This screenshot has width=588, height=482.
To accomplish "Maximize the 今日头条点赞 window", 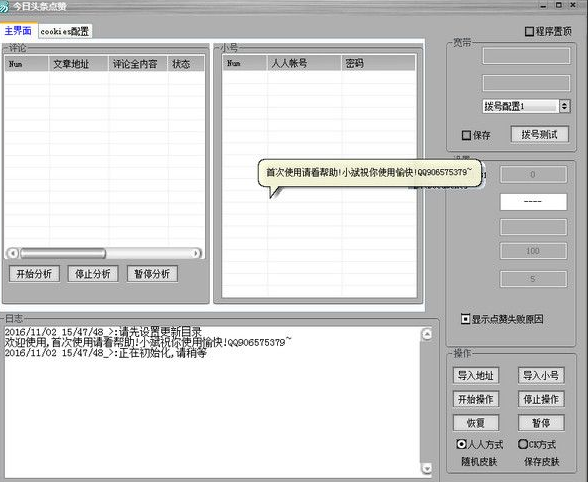I will click(x=558, y=5).
